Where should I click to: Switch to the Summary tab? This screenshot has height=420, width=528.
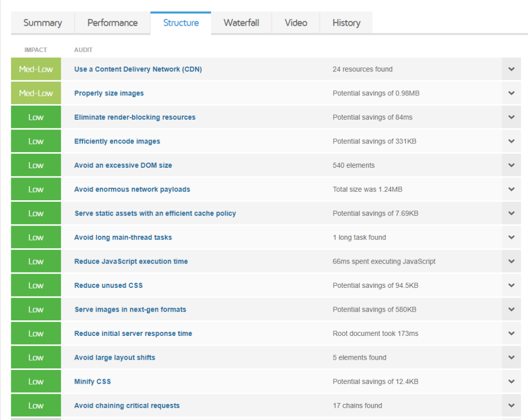[43, 23]
